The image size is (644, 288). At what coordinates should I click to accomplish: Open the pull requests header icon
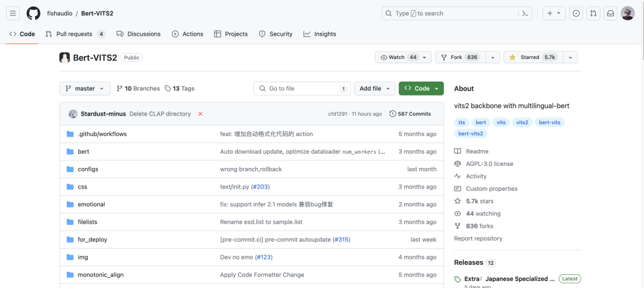pyautogui.click(x=593, y=13)
